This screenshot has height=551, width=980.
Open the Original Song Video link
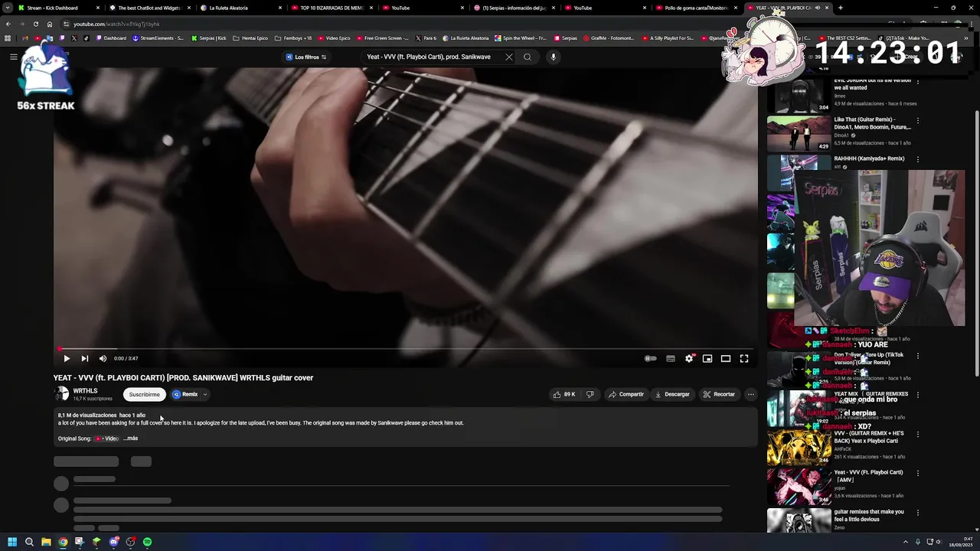[106, 439]
